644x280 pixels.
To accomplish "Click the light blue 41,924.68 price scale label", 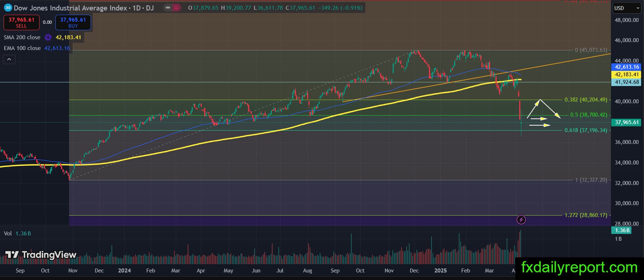I will click(x=627, y=82).
